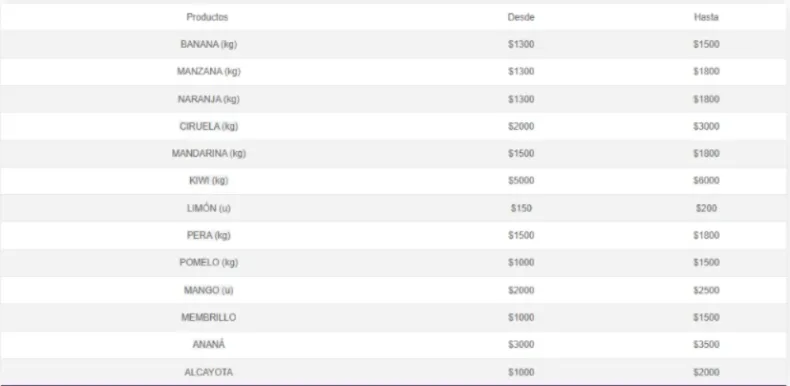Viewport: 790px width, 386px height.
Task: Click the MANGO (u) product name
Action: tap(209, 290)
